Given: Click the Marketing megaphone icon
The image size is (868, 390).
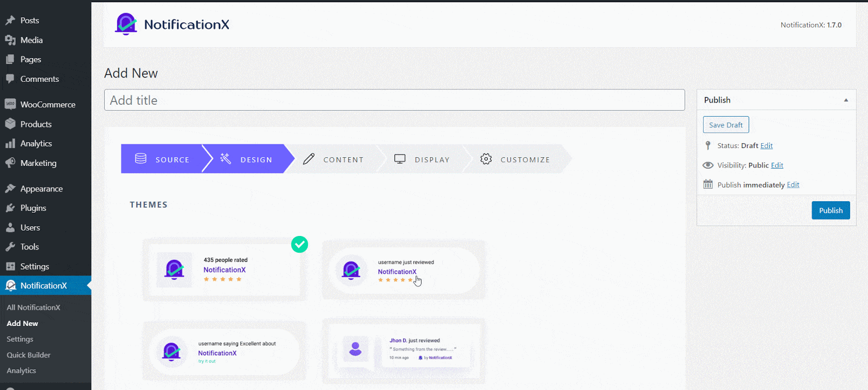Looking at the screenshot, I should coord(10,163).
